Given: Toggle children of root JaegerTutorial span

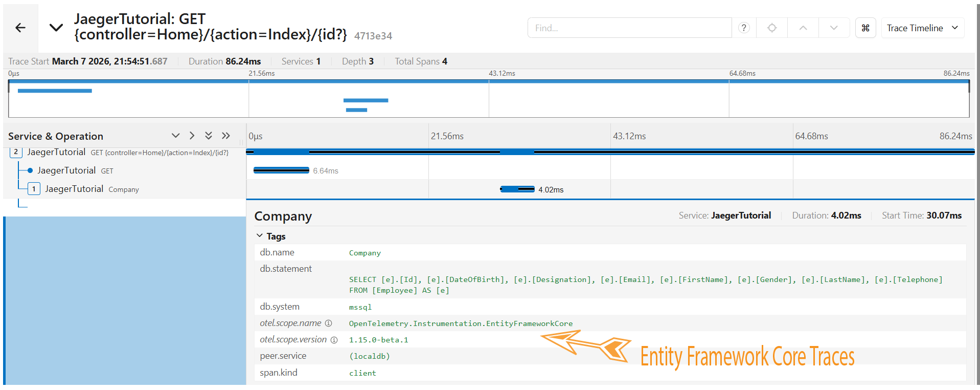Looking at the screenshot, I should click(x=16, y=152).
